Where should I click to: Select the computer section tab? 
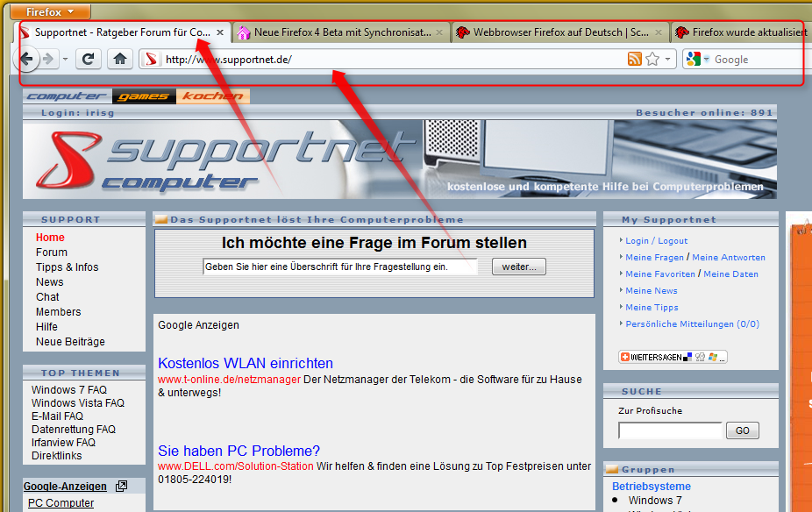click(67, 96)
